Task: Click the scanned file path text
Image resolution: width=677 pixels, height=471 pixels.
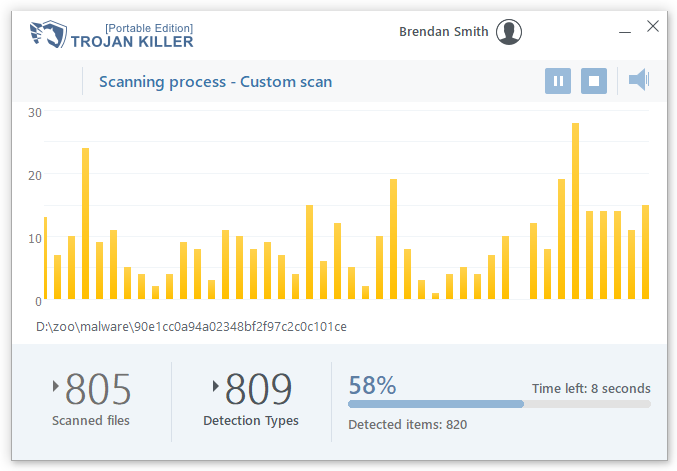Action: 191,327
